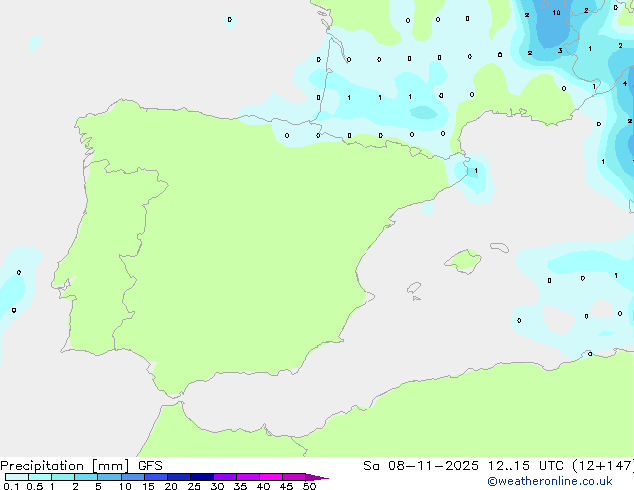Select the 35–40 mm legend color swatch

pos(248,477)
